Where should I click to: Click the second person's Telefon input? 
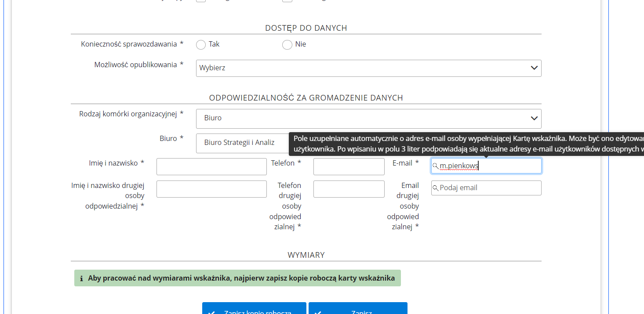click(349, 189)
